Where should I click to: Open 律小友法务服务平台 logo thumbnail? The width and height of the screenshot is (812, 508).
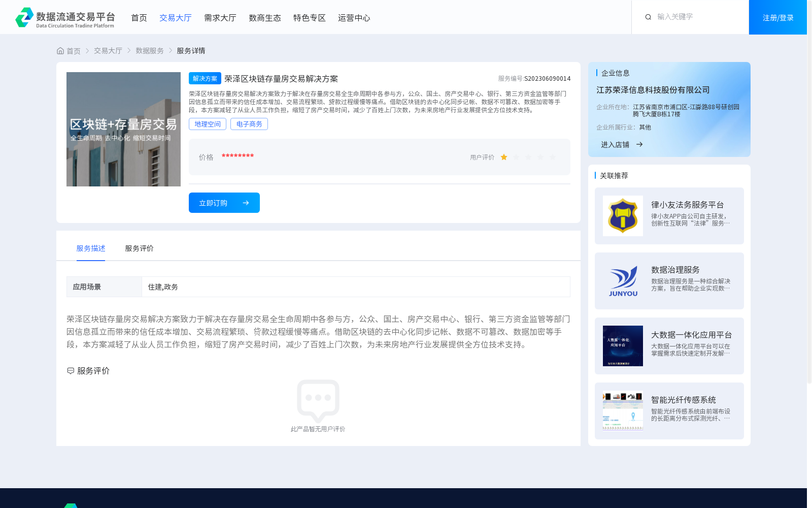(x=623, y=216)
